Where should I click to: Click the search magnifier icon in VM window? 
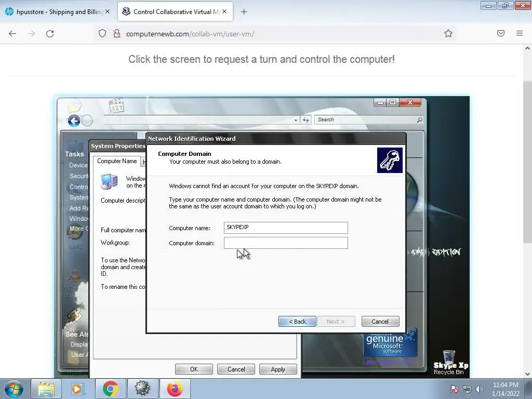pyautogui.click(x=420, y=120)
